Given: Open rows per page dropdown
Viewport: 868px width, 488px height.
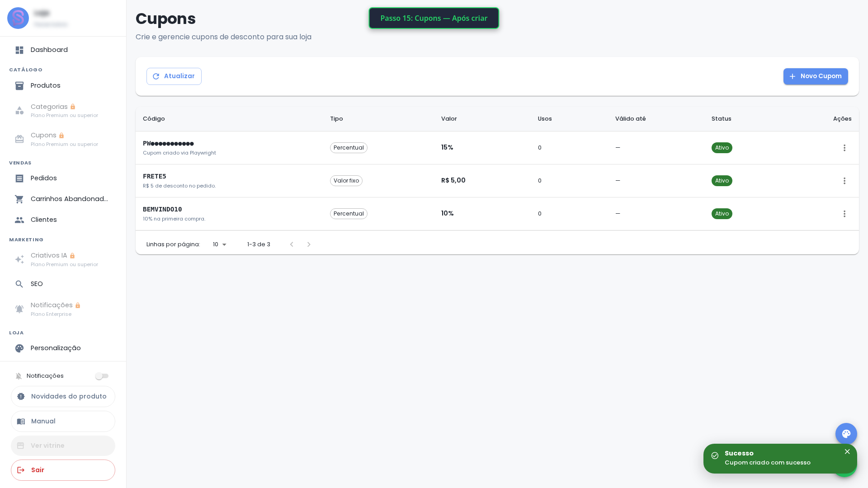Looking at the screenshot, I should point(220,244).
